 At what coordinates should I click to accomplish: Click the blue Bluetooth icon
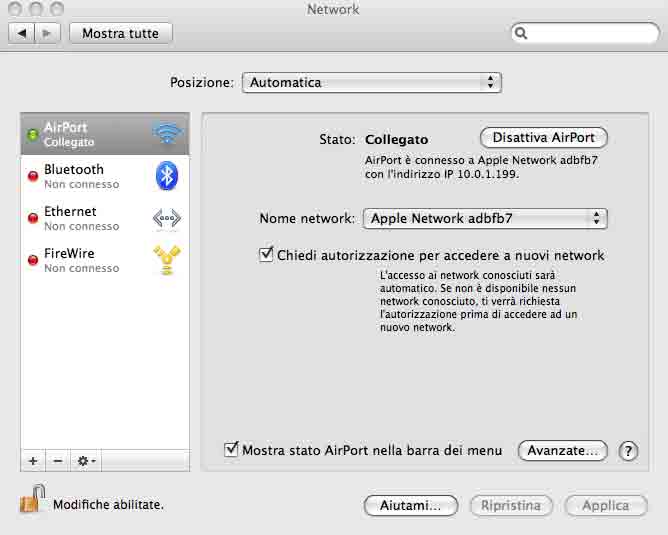pyautogui.click(x=167, y=176)
